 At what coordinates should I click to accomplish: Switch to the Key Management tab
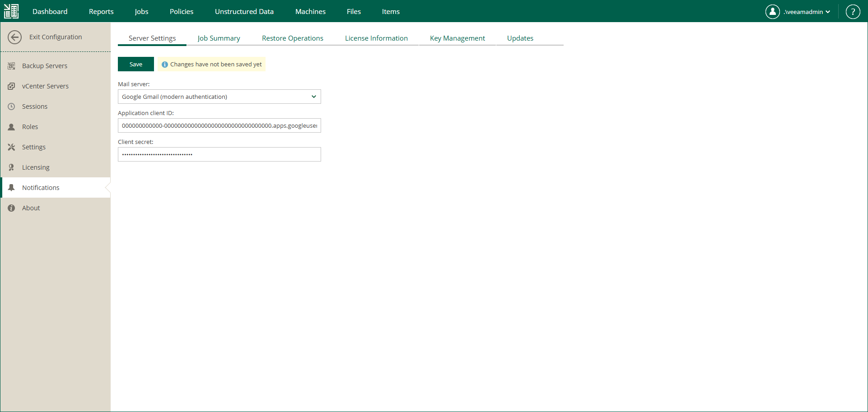click(457, 38)
